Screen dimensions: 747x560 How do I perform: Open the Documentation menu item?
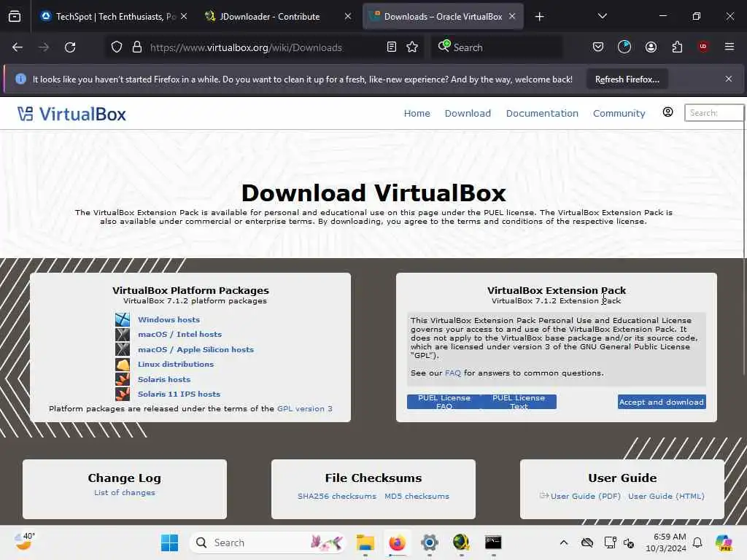(x=542, y=113)
